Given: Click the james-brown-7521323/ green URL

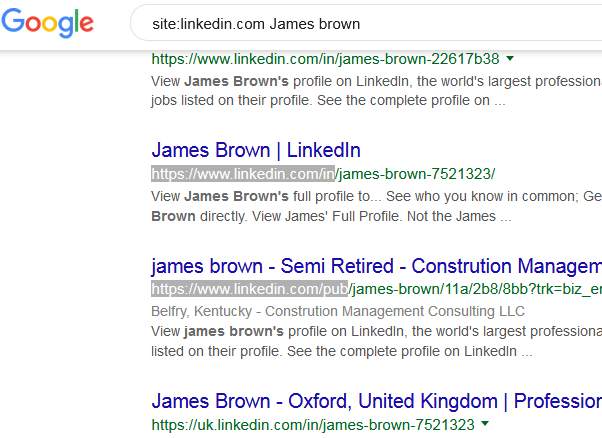Looking at the screenshot, I should pyautogui.click(x=323, y=174).
